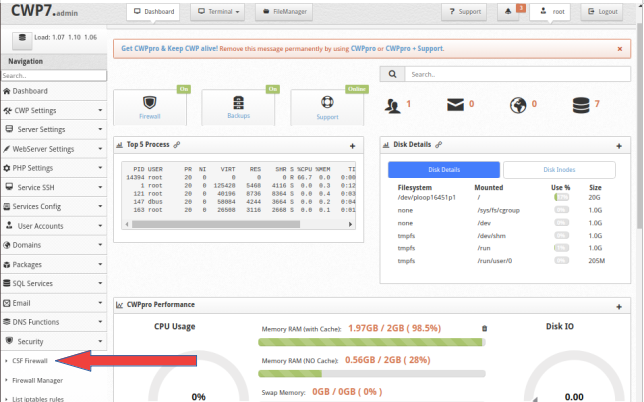Viewport: 644px width, 402px height.
Task: Click the Logout button
Action: pos(602,11)
